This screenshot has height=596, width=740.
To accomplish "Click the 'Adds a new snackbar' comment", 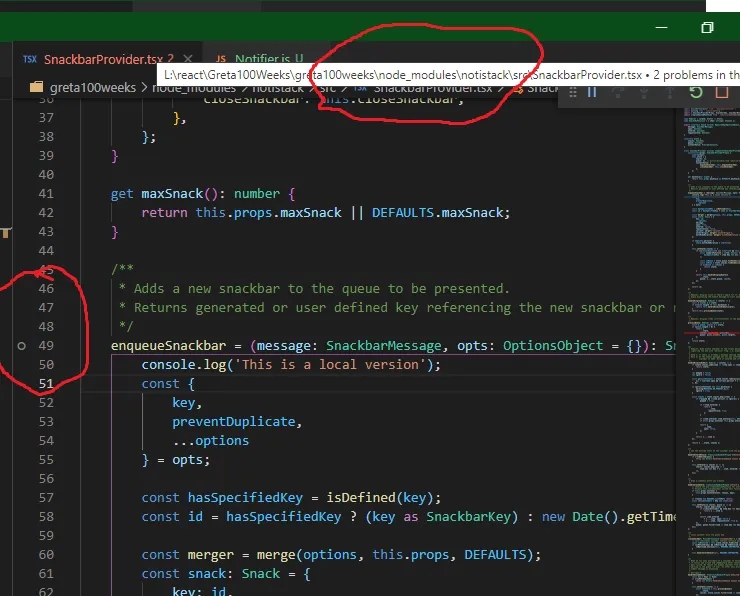I will click(314, 288).
